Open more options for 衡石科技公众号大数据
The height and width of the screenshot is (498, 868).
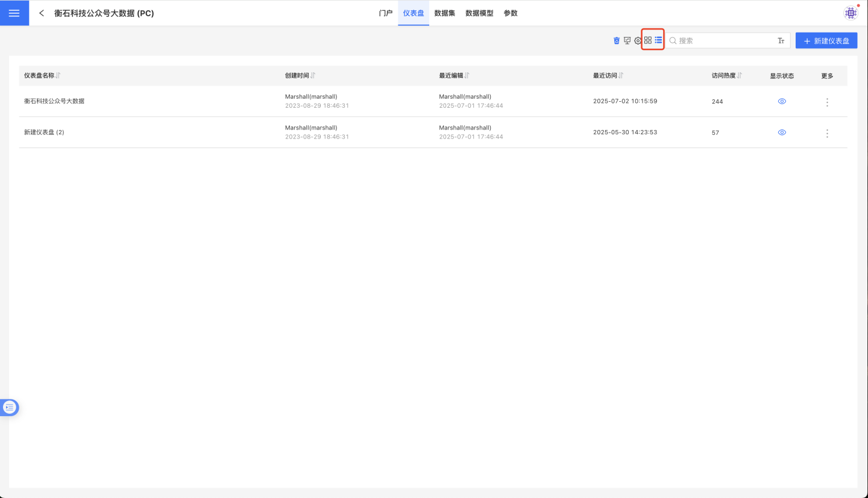[x=827, y=102]
